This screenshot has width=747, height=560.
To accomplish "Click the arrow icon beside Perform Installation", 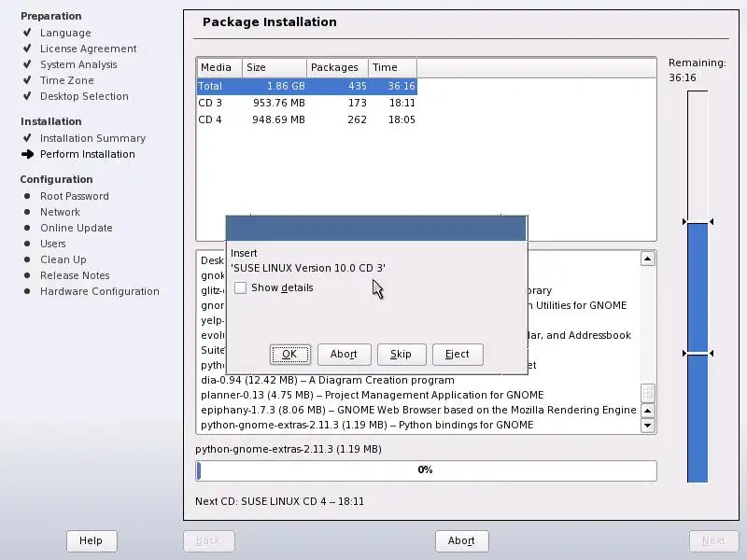I will 28,154.
